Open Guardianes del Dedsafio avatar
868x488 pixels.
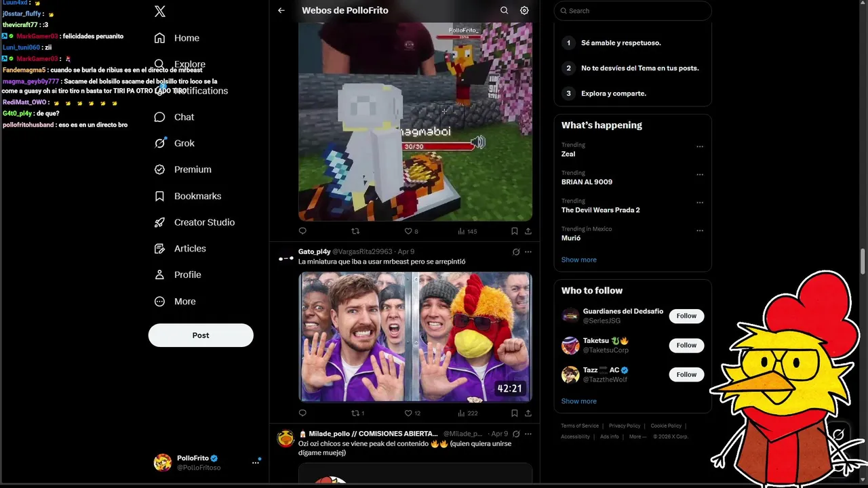(570, 316)
